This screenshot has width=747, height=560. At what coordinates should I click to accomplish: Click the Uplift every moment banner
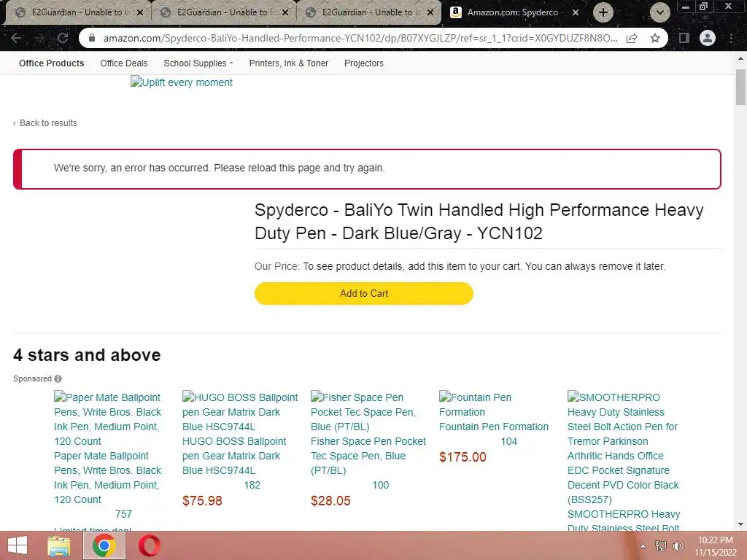click(182, 82)
